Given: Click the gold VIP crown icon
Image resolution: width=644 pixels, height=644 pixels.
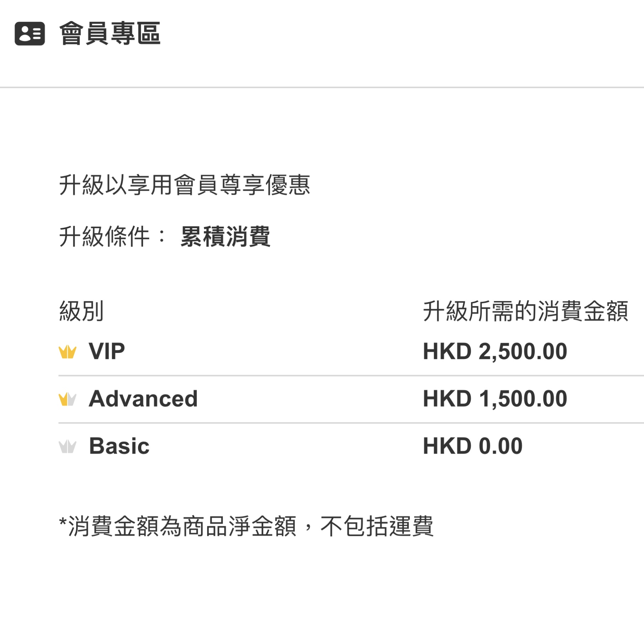Looking at the screenshot, I should click(67, 352).
